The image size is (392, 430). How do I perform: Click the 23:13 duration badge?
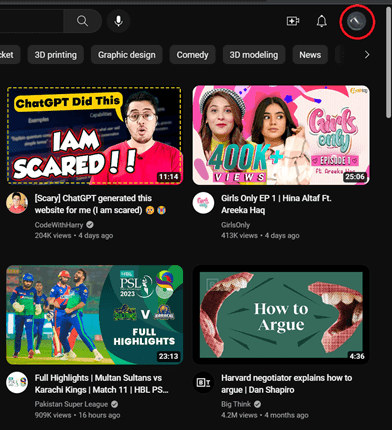coord(168,356)
